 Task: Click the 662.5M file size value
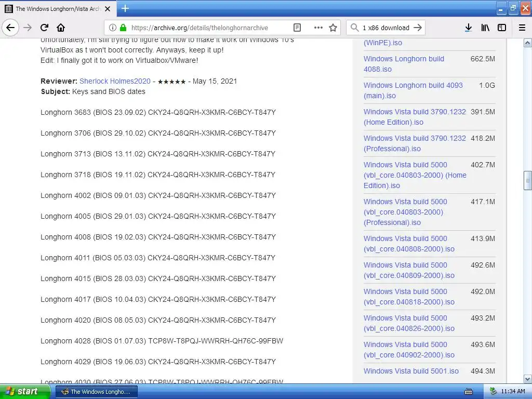coord(483,59)
